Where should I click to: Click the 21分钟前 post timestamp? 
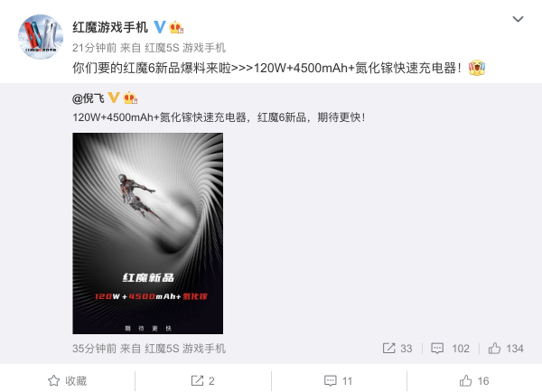click(x=94, y=48)
